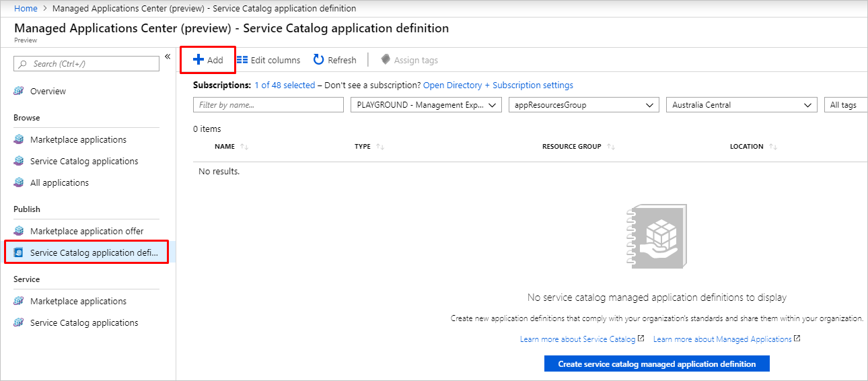
Task: Select Service Catalog applications under Browse
Action: point(84,161)
